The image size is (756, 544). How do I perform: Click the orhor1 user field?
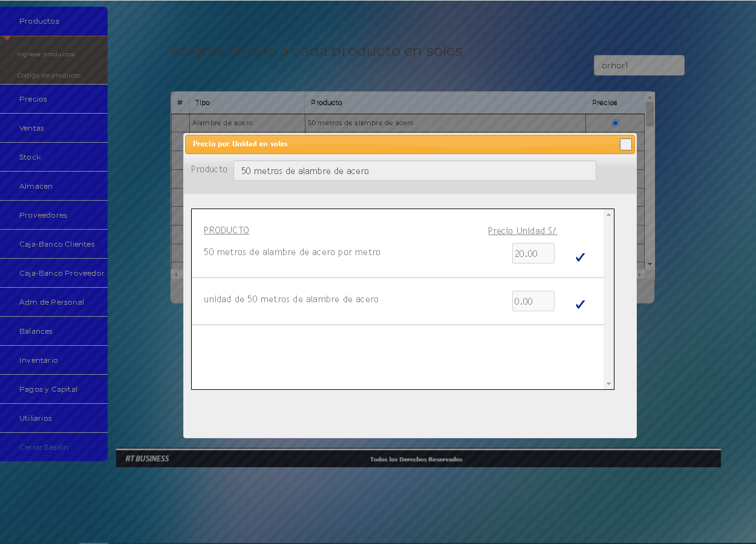639,65
